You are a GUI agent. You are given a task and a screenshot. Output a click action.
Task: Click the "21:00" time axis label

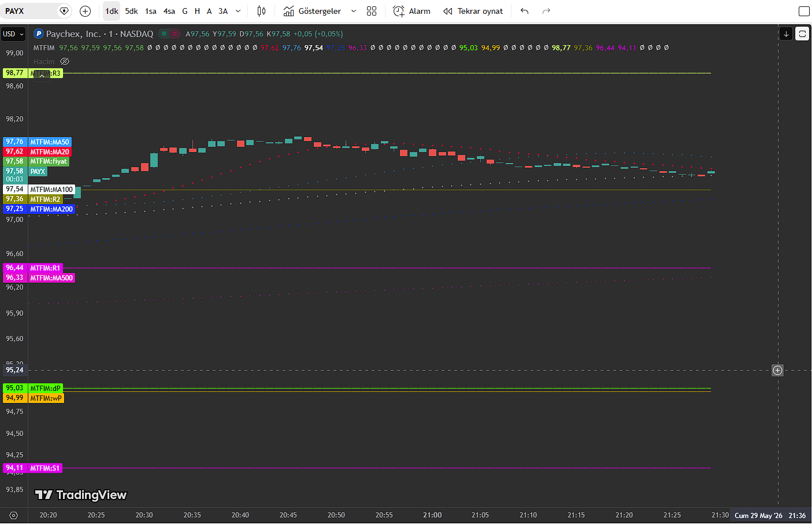pyautogui.click(x=432, y=515)
